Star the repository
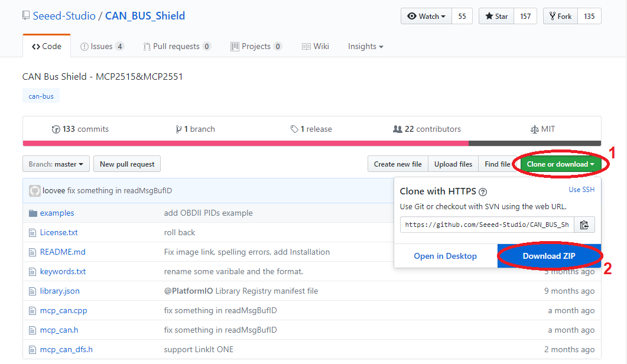 tap(496, 17)
